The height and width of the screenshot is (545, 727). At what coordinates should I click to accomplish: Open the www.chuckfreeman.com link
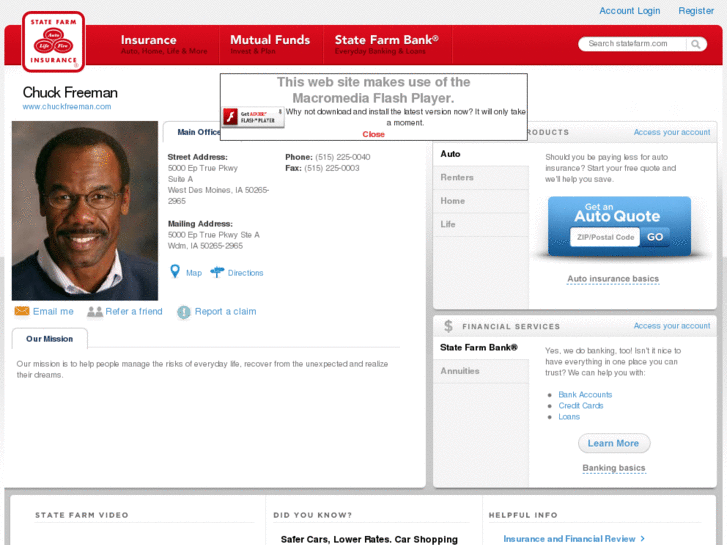[x=67, y=107]
